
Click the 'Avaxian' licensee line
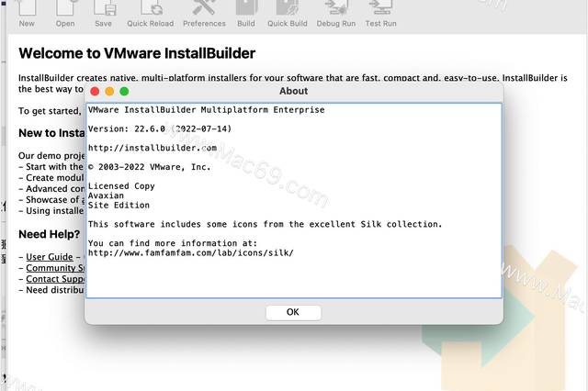(106, 195)
